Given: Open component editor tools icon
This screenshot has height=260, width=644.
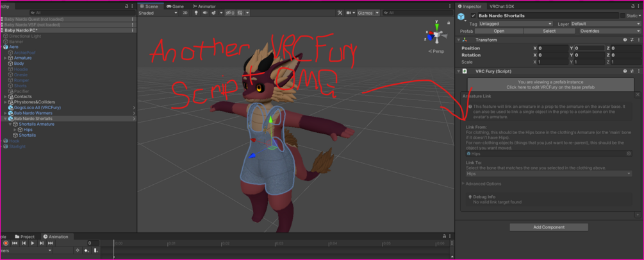Looking at the screenshot, I should 340,13.
